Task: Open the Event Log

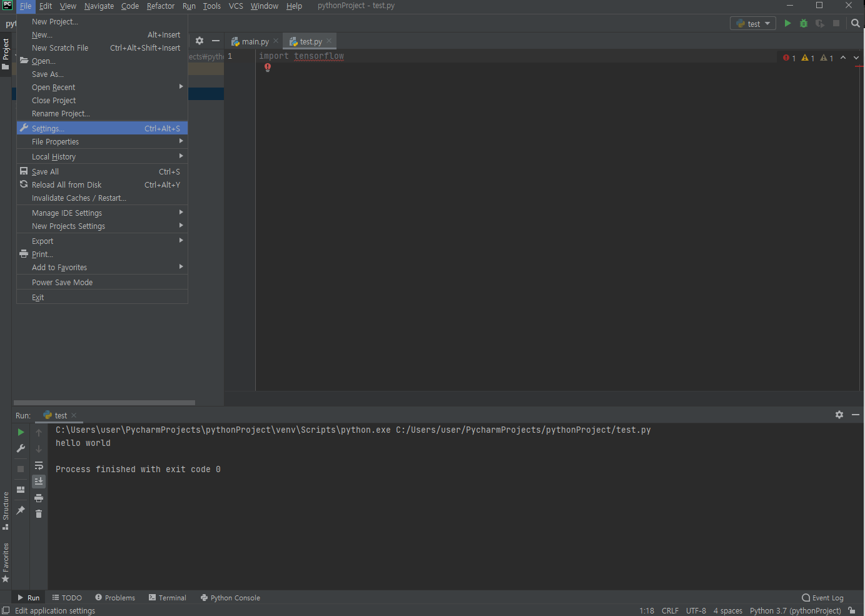Action: (822, 598)
